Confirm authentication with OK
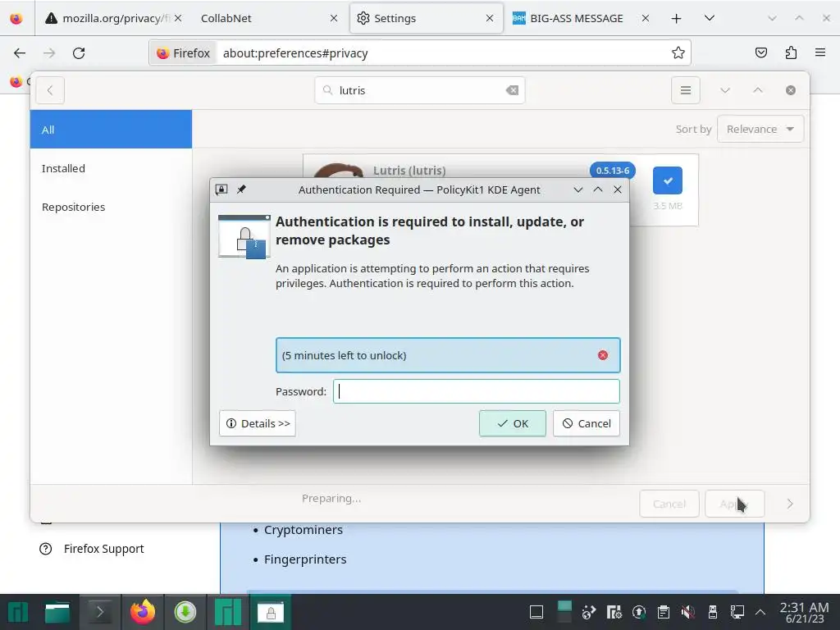840x630 pixels. (x=512, y=423)
